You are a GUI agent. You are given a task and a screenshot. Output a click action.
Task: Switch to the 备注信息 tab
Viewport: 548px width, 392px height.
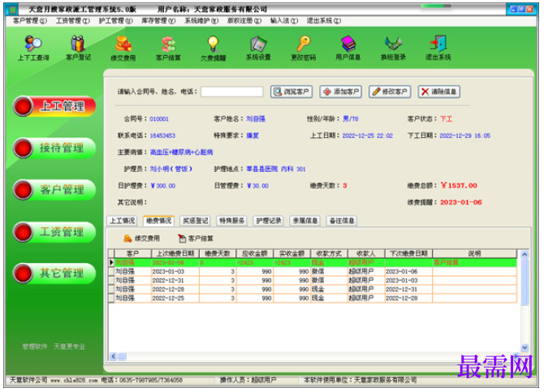click(342, 221)
